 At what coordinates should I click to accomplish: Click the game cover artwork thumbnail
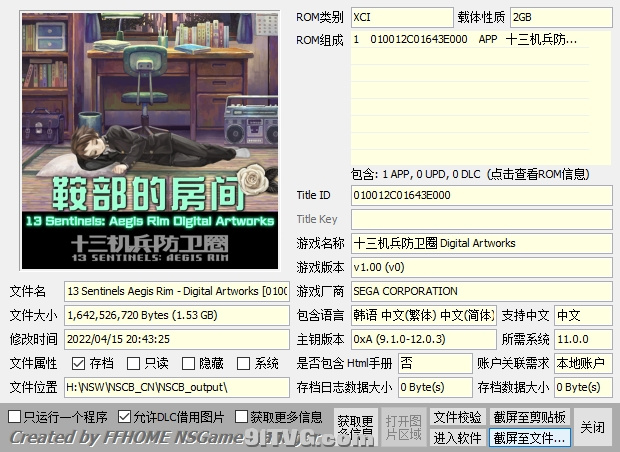click(x=149, y=140)
